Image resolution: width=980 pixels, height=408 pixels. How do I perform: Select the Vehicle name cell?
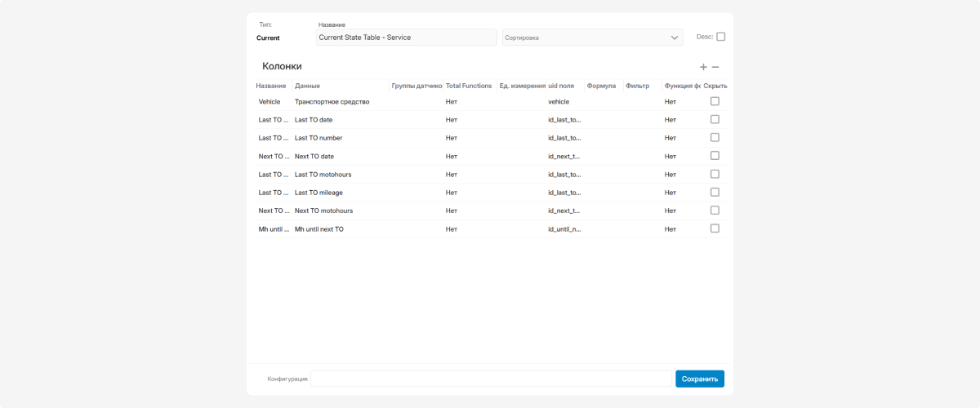(269, 101)
